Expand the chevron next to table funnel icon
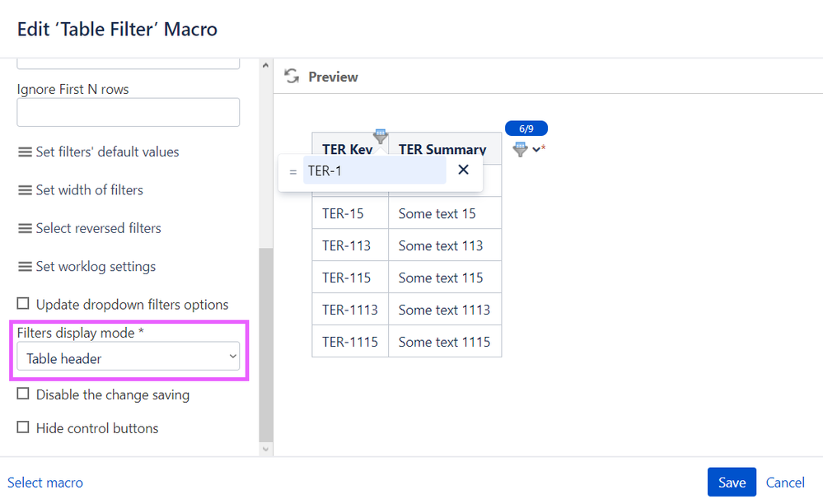This screenshot has width=823, height=504. coord(535,149)
